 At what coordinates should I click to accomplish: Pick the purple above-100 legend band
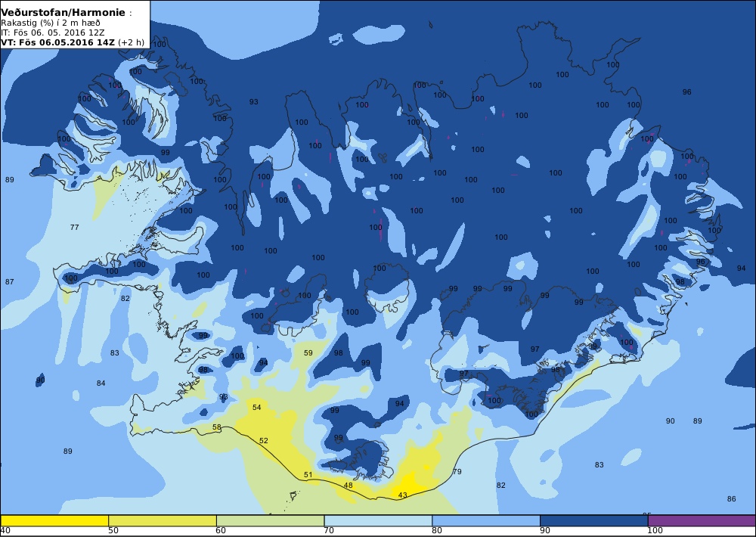click(x=702, y=520)
